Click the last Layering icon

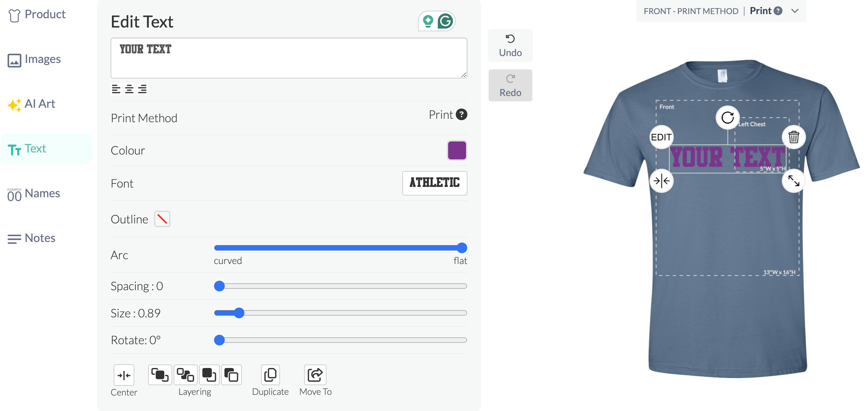(231, 375)
